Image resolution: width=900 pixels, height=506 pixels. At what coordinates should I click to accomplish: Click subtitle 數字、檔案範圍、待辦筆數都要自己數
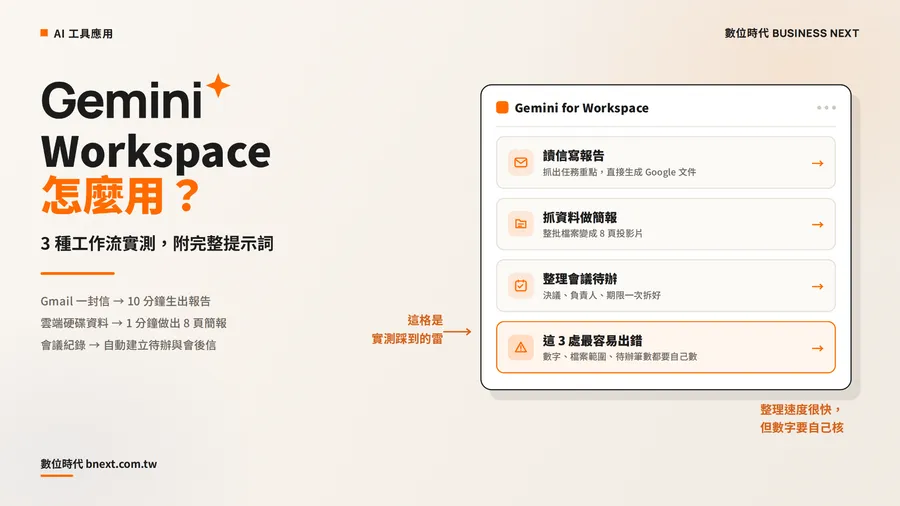pos(620,356)
